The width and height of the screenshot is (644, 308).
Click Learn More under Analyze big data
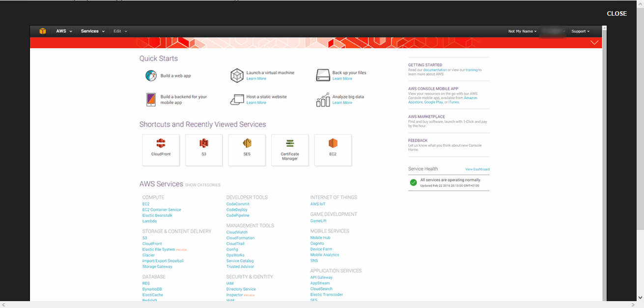click(x=342, y=103)
